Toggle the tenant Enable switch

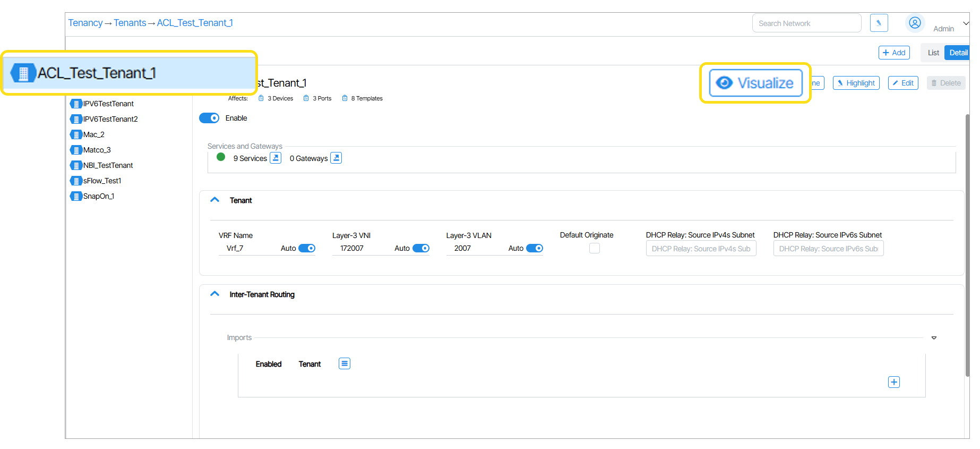click(209, 118)
